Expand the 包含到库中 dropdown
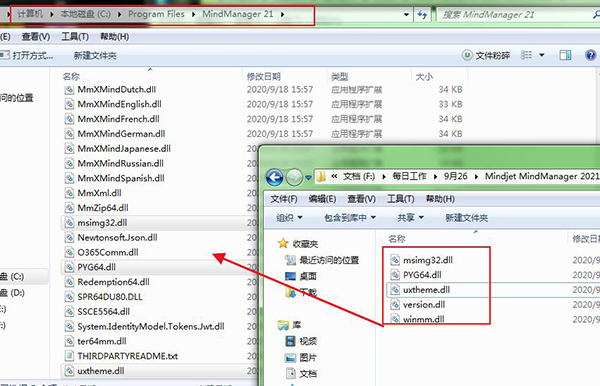Screen dimensions: 600x386 point(350,218)
